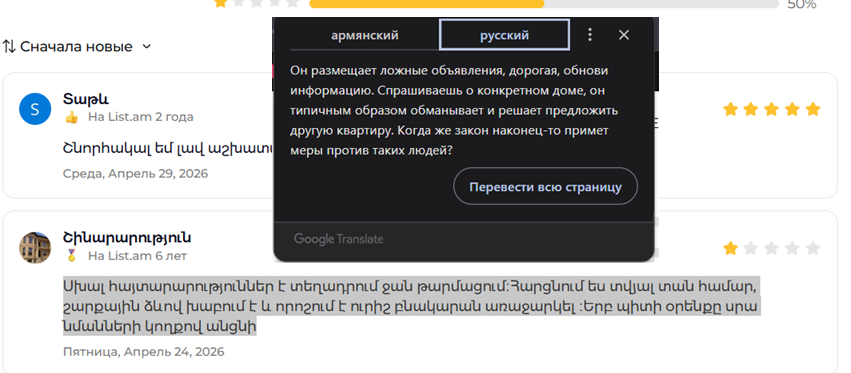Open the Google Translate more options menu
The image size is (851, 373).
click(x=590, y=35)
